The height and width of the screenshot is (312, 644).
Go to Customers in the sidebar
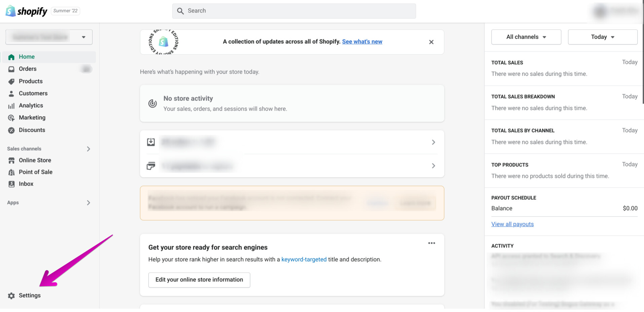point(33,93)
